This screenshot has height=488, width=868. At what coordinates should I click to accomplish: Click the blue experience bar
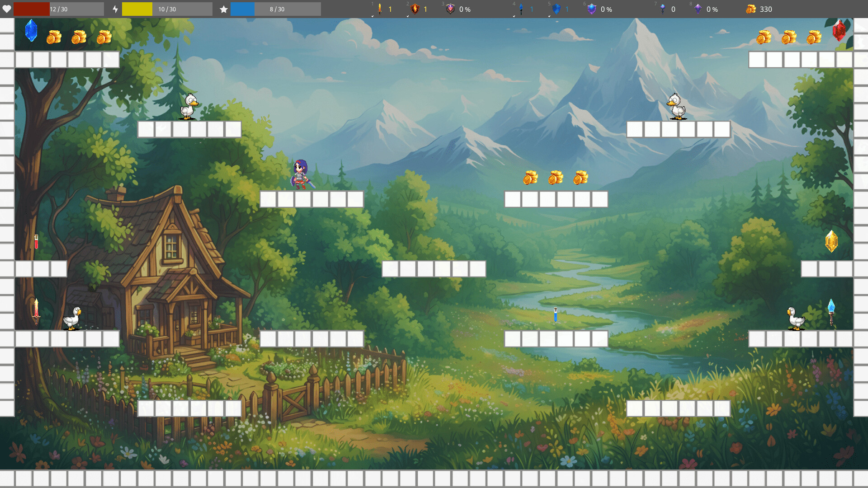tap(276, 9)
